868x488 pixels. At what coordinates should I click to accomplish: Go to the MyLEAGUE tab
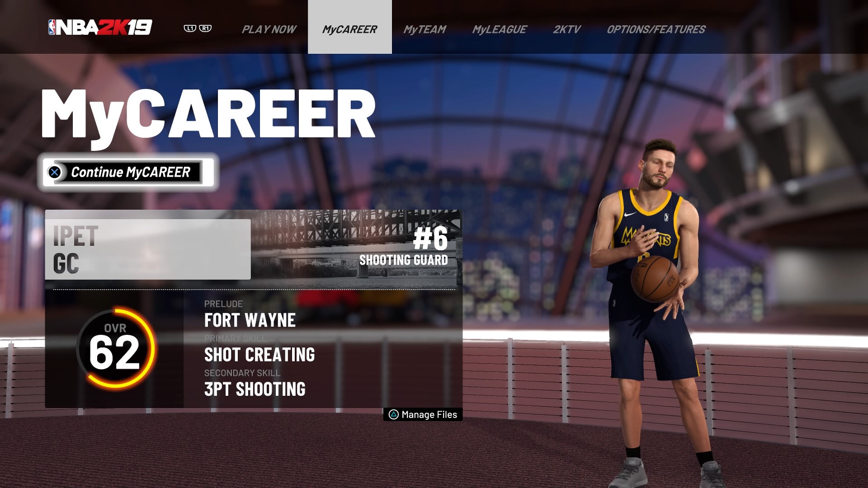(499, 29)
